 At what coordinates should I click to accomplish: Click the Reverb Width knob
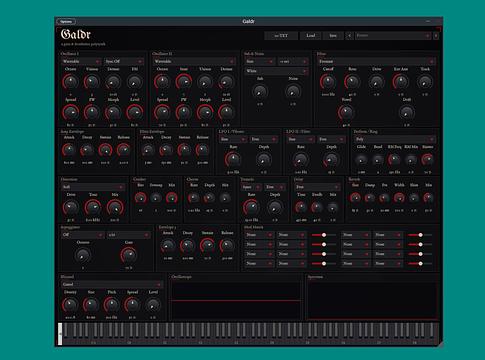pyautogui.click(x=399, y=198)
